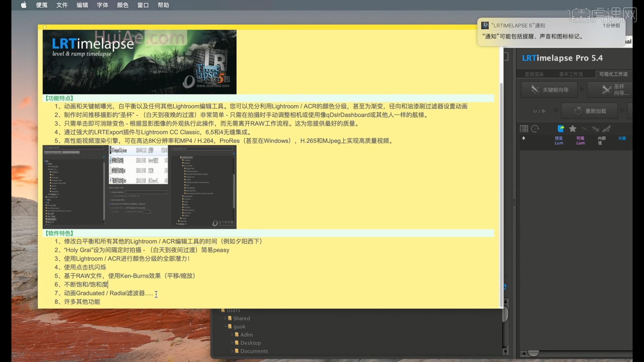Click the 关键帧向导 button
The height and width of the screenshot is (362, 644).
(x=549, y=89)
